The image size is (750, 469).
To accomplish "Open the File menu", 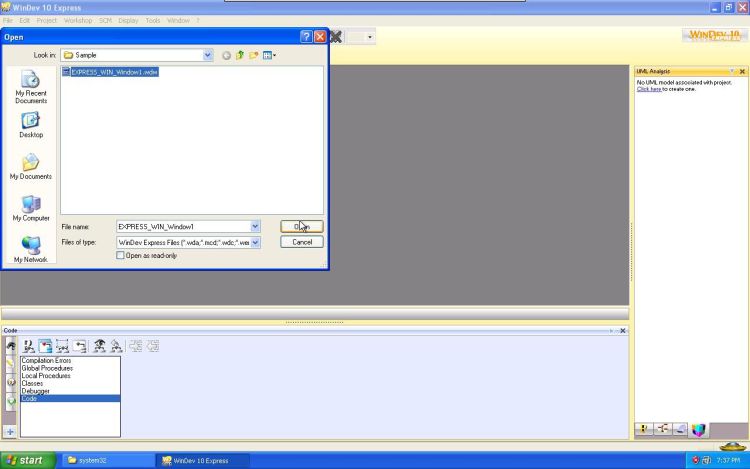I will 8,21.
